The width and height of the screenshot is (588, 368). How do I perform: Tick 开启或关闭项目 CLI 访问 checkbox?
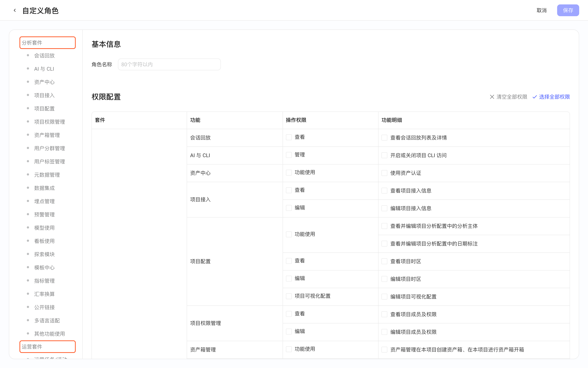[x=384, y=155]
